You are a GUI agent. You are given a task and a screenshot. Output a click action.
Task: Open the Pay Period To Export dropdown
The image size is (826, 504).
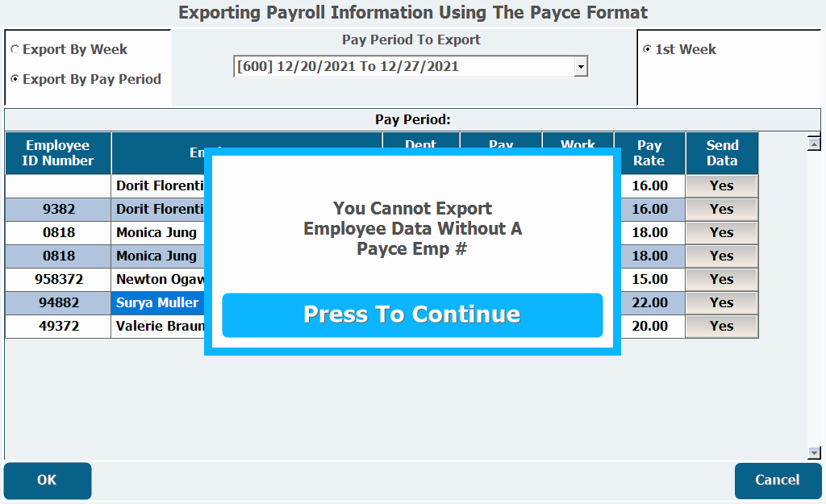(581, 66)
